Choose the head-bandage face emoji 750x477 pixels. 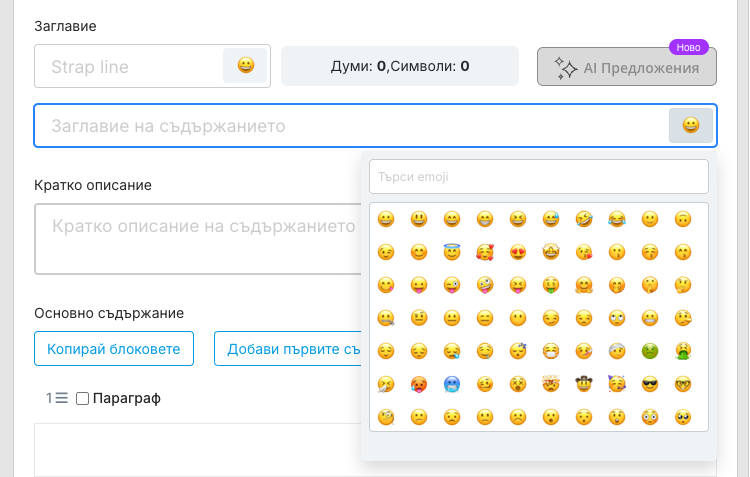[x=617, y=351]
